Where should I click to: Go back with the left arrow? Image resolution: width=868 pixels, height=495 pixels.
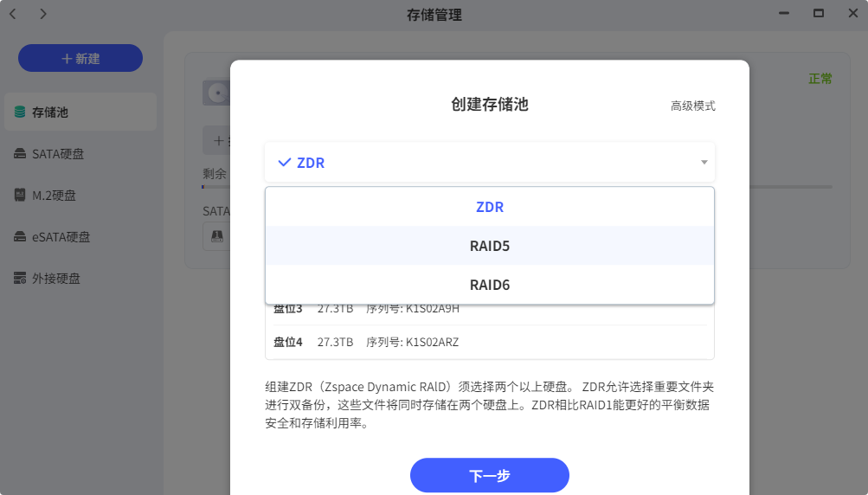click(x=13, y=14)
